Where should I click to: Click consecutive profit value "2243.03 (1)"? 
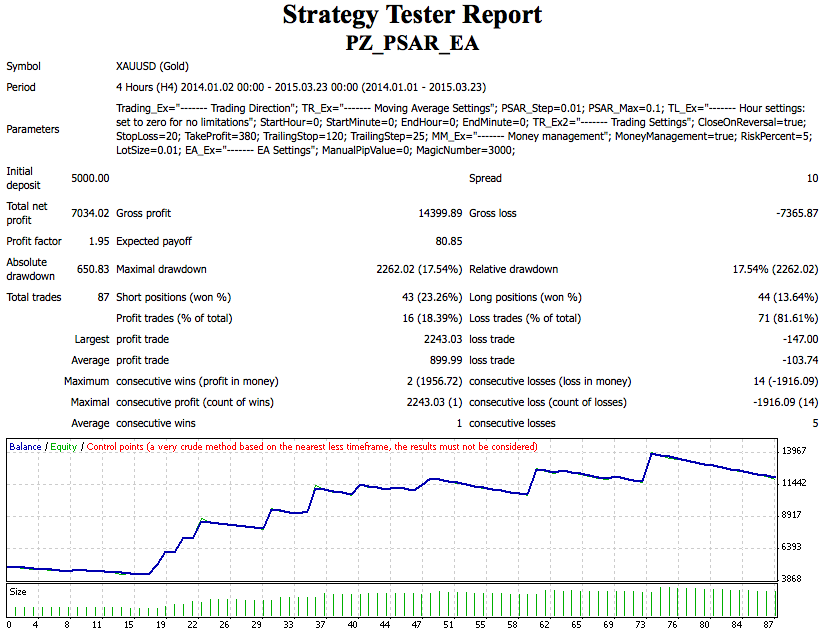[434, 403]
